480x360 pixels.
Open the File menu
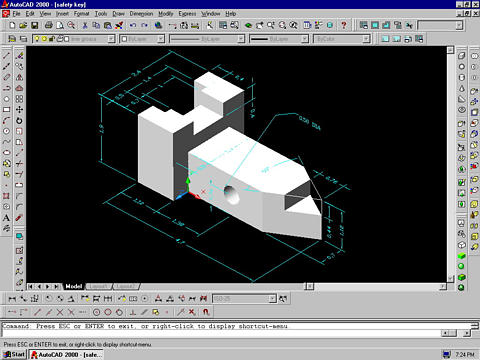pyautogui.click(x=16, y=14)
